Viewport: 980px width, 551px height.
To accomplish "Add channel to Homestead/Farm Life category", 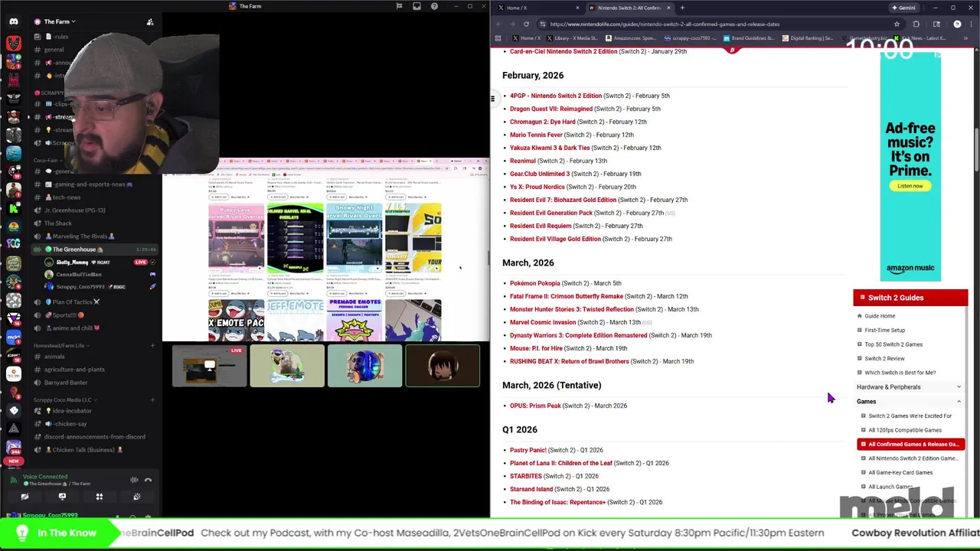I will tap(152, 345).
